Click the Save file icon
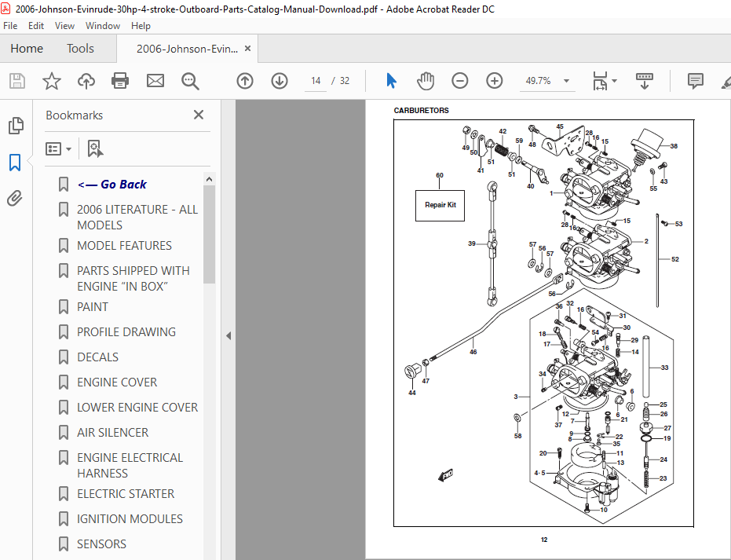Image resolution: width=731 pixels, height=560 pixels. pyautogui.click(x=17, y=81)
